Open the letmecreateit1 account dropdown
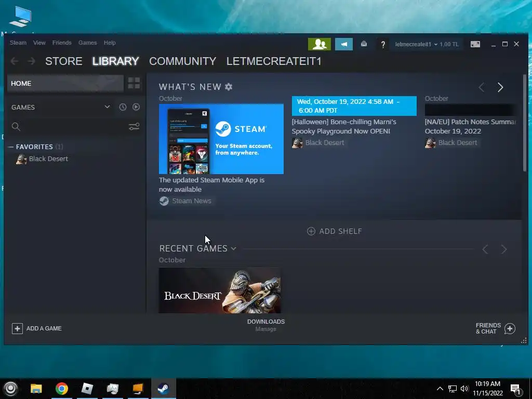Viewport: 532px width, 399px height. click(416, 44)
